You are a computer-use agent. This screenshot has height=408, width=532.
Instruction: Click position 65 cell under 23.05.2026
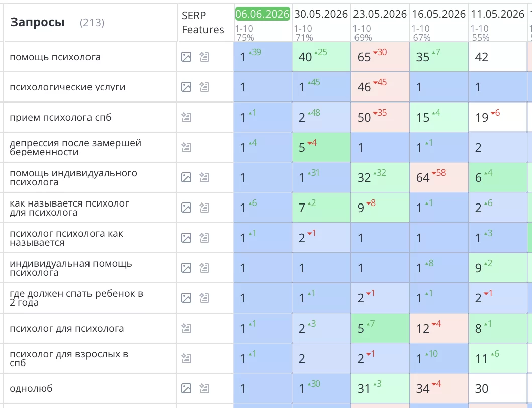(x=380, y=57)
